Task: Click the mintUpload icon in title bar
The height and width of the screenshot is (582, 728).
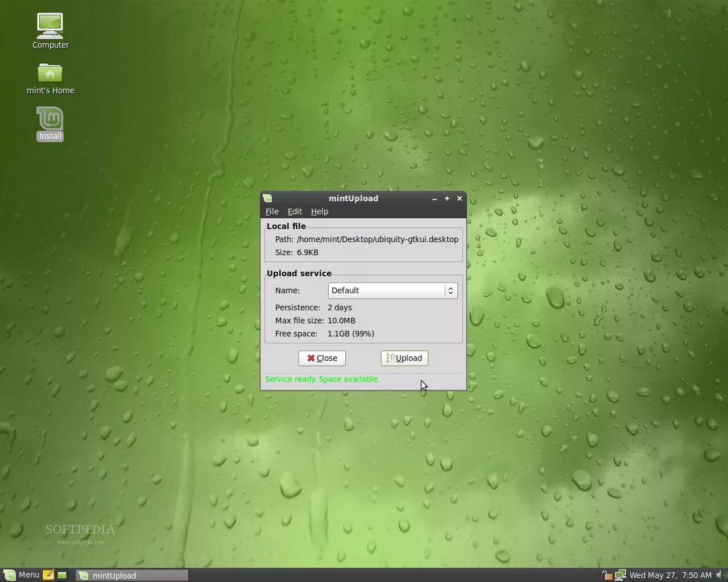Action: click(267, 198)
